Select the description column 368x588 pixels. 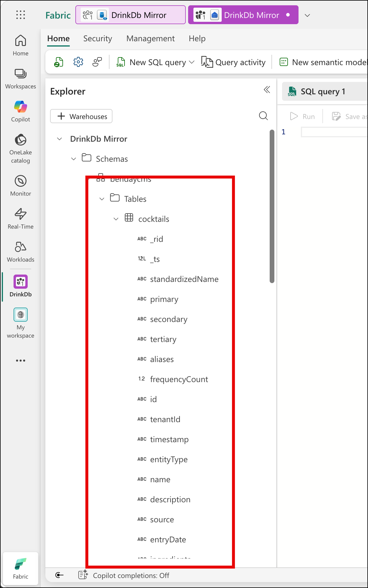[170, 499]
